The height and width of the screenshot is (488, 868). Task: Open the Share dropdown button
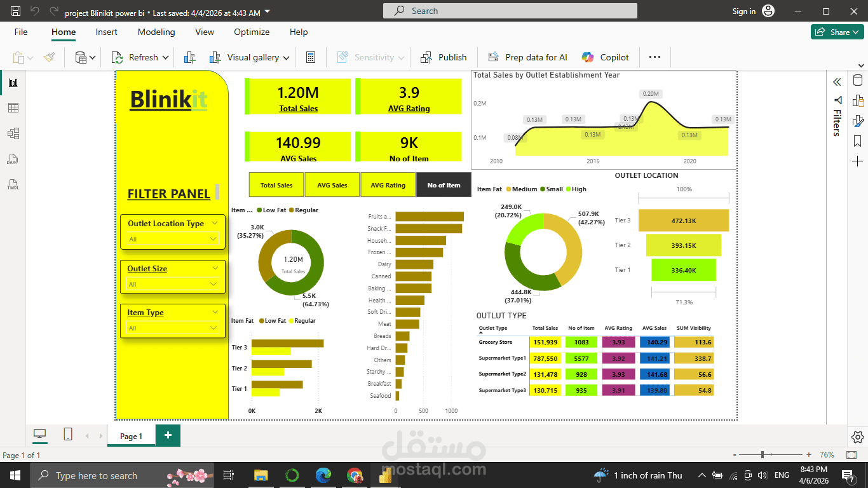tap(837, 32)
